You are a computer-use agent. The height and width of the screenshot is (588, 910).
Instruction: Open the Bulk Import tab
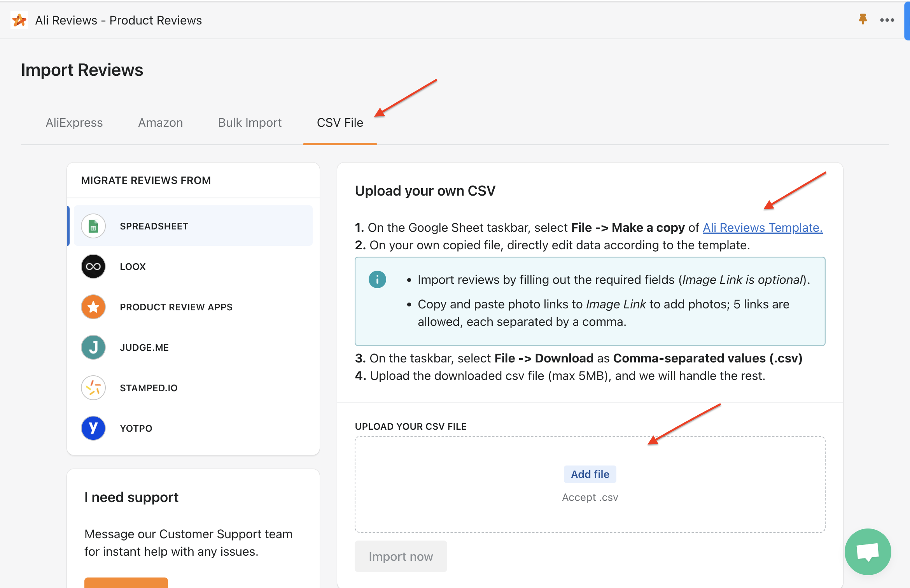(250, 122)
